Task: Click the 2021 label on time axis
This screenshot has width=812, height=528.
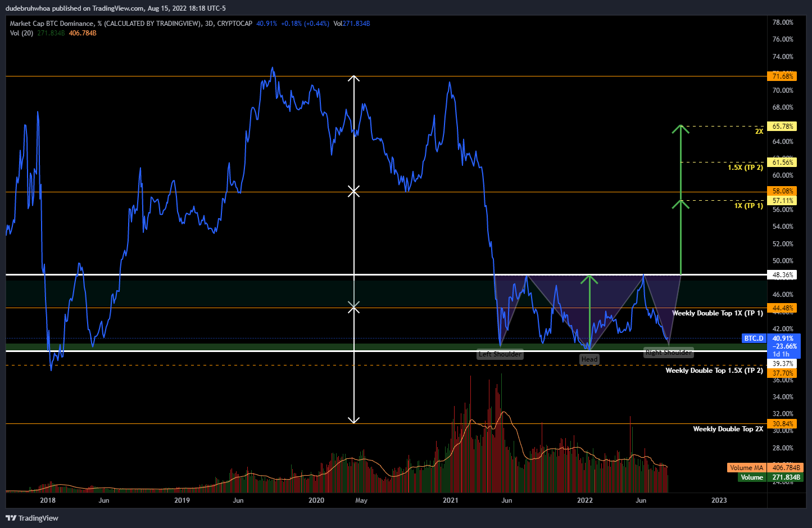Action: 451,500
